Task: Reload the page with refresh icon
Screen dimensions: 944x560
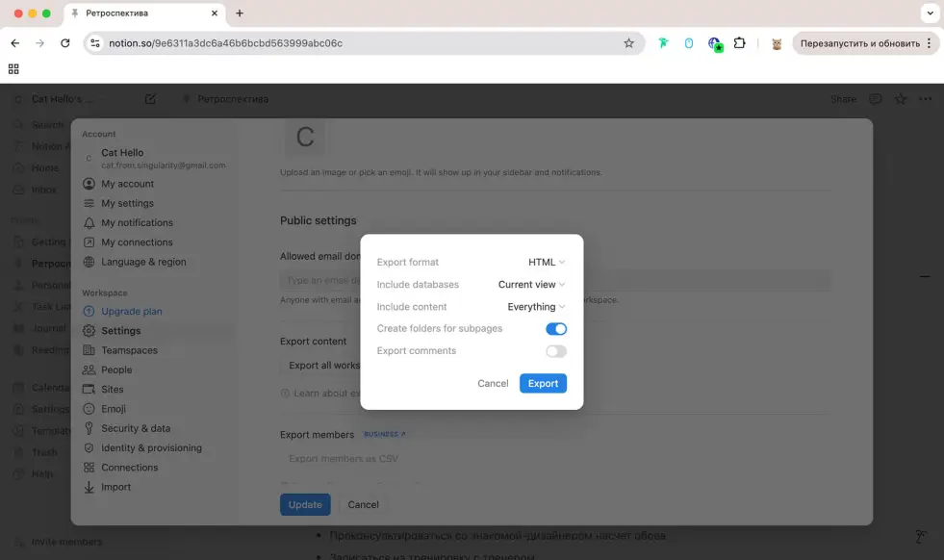Action: (65, 43)
